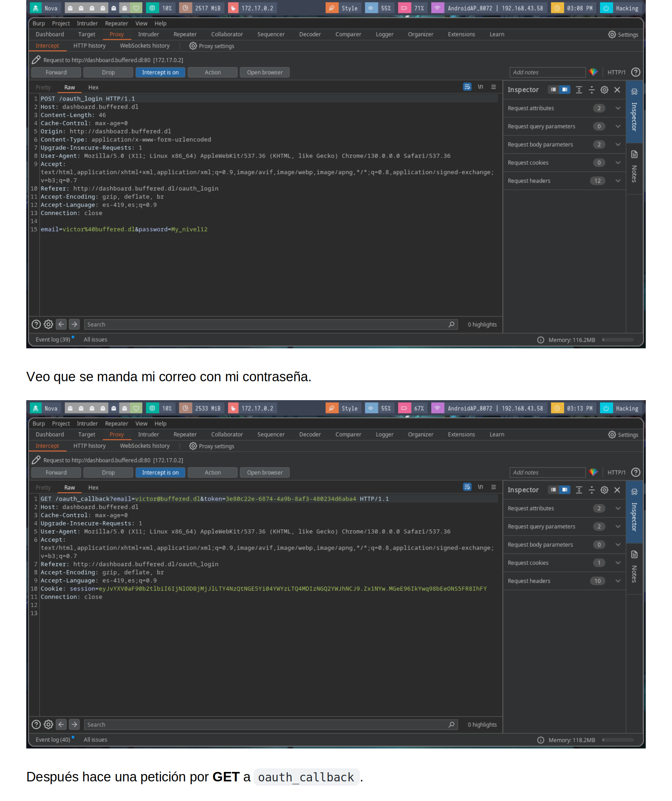This screenshot has height=801, width=672.
Task: Toggle Intercept is on in bottom window
Action: [160, 473]
